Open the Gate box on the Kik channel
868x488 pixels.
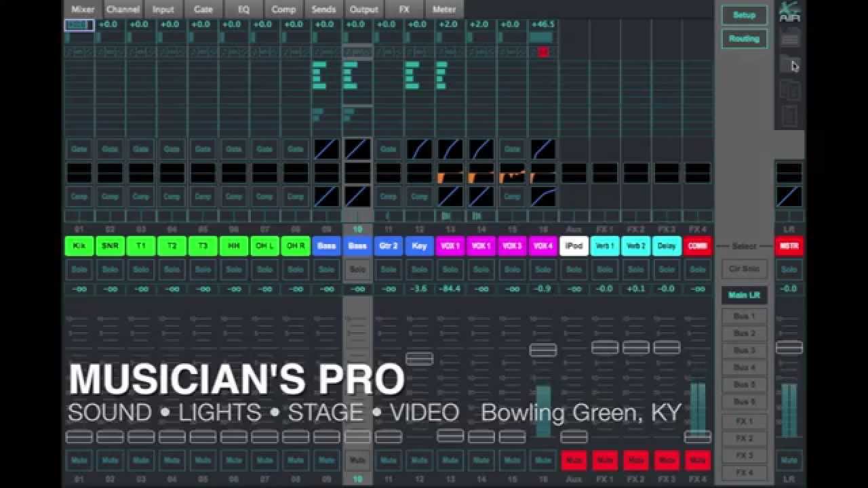coord(79,149)
